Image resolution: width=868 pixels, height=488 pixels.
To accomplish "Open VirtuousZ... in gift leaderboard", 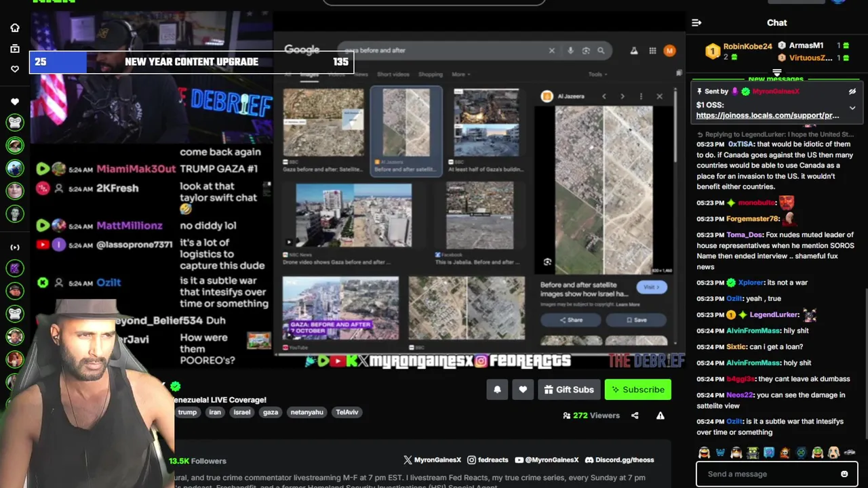I will click(x=810, y=58).
